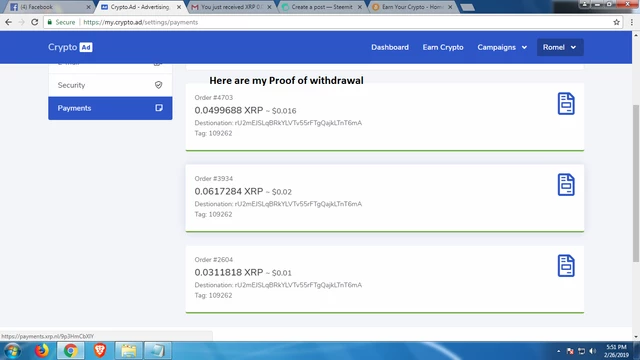
Task: Open the Brave browser taskbar icon
Action: (100, 351)
